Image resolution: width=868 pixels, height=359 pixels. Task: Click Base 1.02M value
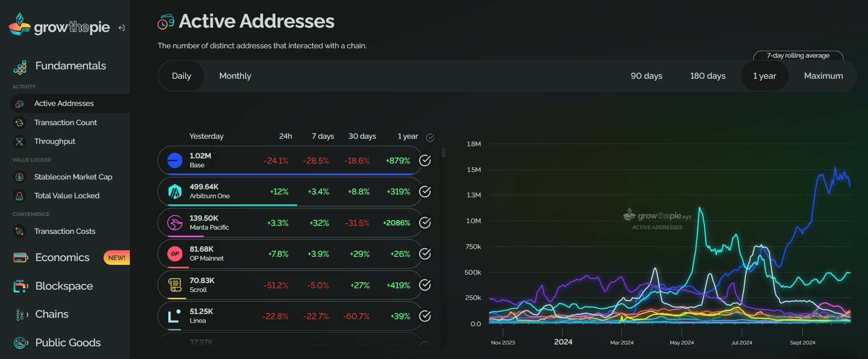pyautogui.click(x=200, y=156)
